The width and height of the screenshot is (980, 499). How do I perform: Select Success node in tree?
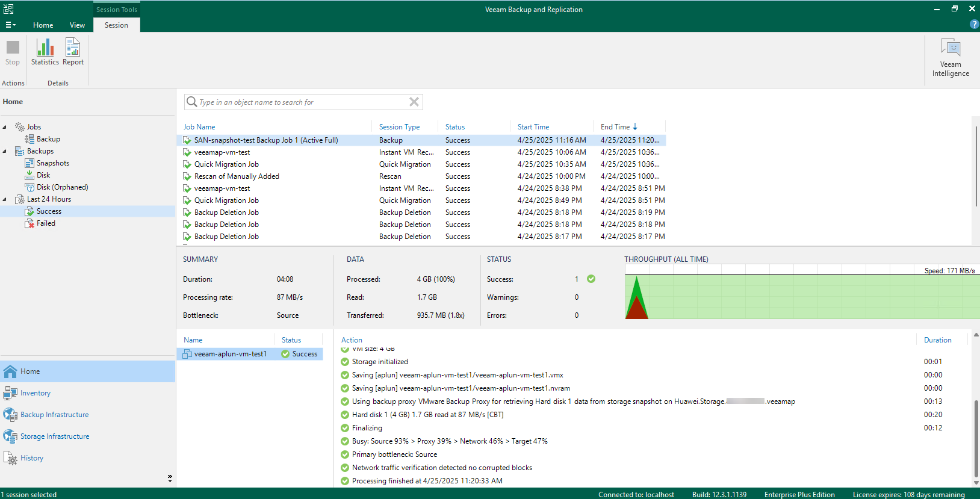(x=49, y=211)
